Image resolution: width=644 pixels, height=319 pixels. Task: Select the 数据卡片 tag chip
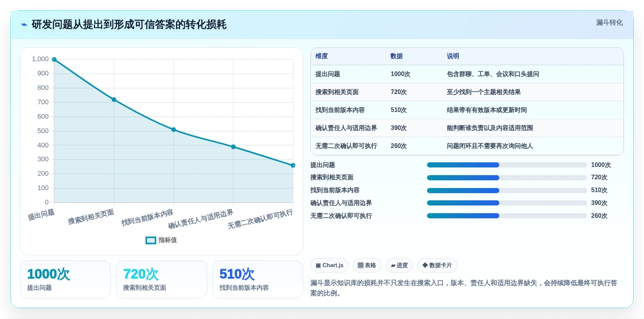click(x=437, y=265)
